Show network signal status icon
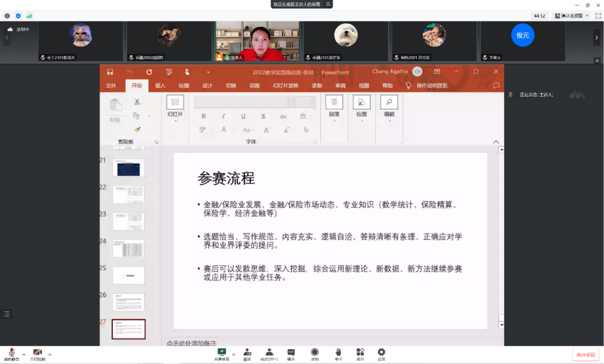Image resolution: width=604 pixels, height=364 pixels. [29, 16]
